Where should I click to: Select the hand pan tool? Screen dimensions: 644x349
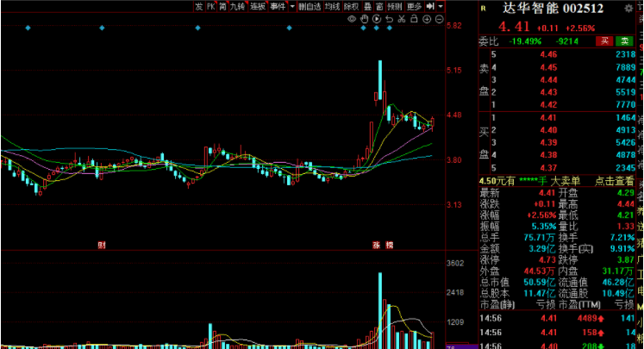pos(365,19)
